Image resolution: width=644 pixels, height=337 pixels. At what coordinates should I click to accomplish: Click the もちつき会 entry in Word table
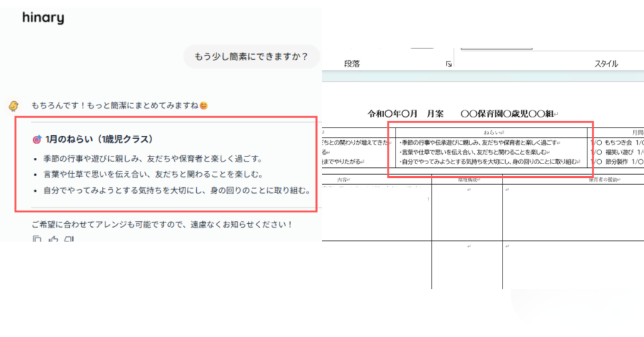coord(618,143)
